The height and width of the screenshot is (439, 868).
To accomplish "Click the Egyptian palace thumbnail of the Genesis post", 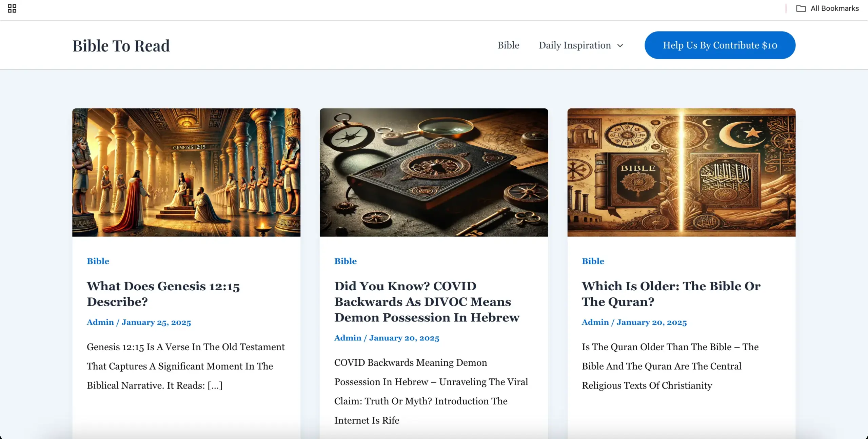I will point(186,172).
